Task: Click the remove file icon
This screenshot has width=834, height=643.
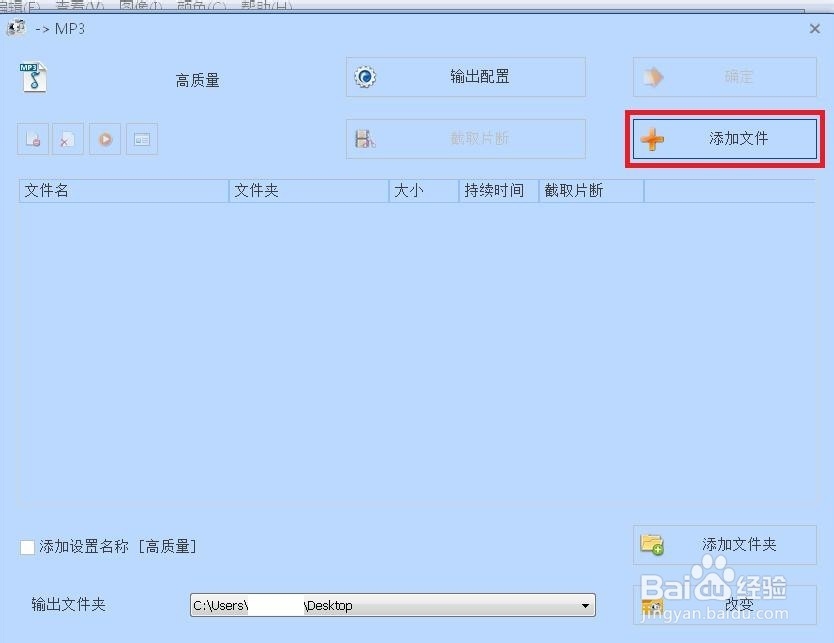Action: click(x=33, y=139)
